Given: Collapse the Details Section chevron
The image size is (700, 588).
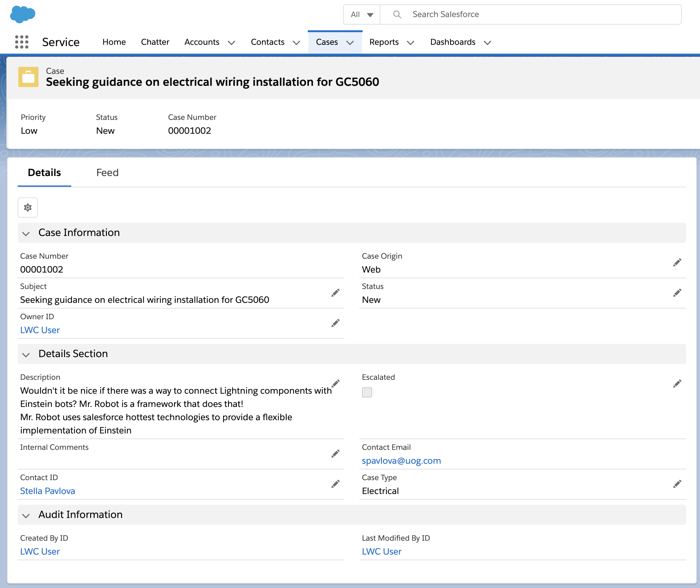Looking at the screenshot, I should coord(26,355).
